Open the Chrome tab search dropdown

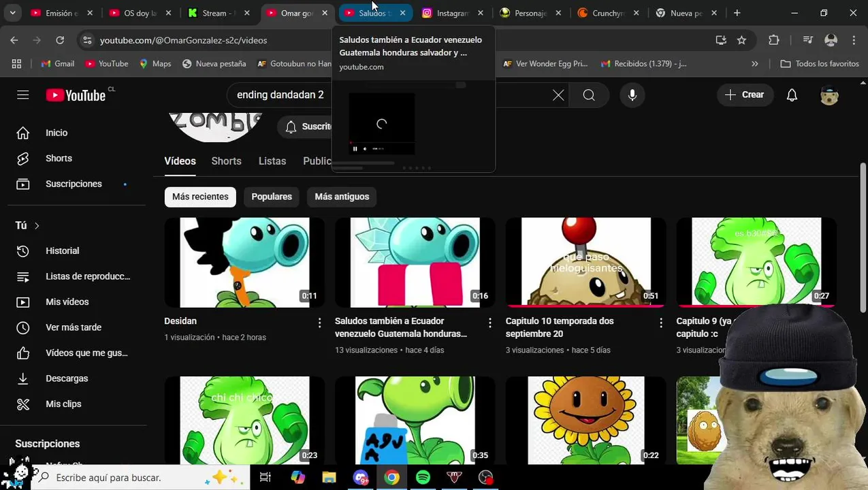12,13
